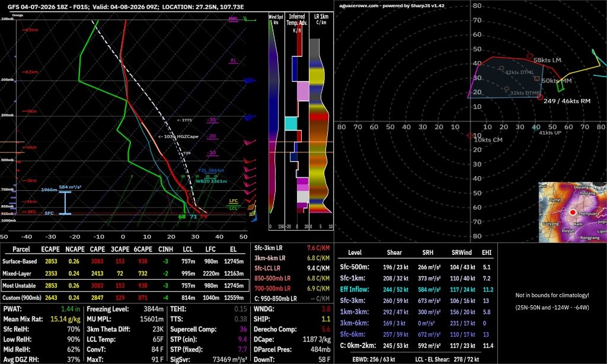Click the Sfc-LCL LR lapse rate label
Viewport: 607px width, 364px height.
[x=267, y=268]
